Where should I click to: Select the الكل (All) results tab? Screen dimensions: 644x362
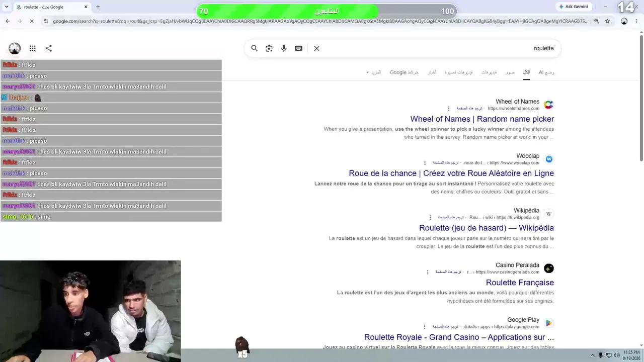pos(526,72)
